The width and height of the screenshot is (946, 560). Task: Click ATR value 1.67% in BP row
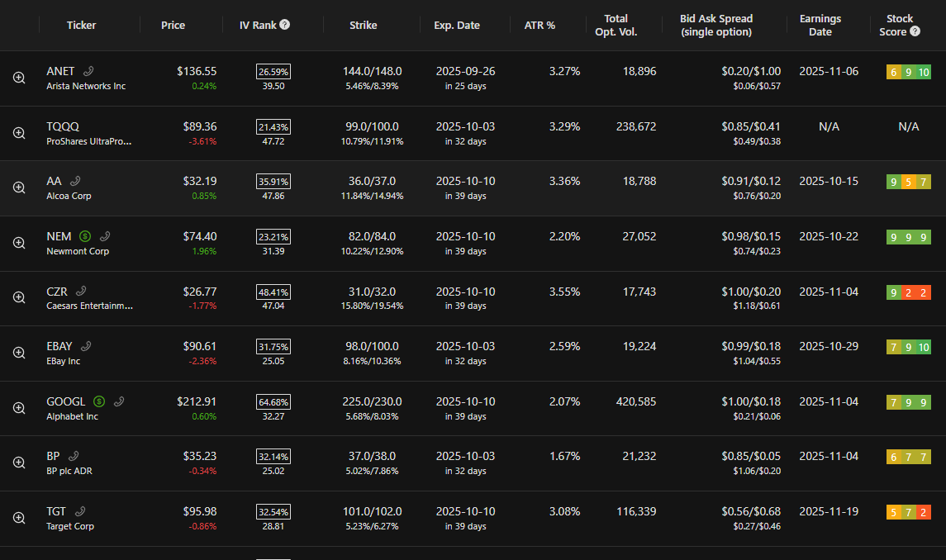(x=564, y=456)
